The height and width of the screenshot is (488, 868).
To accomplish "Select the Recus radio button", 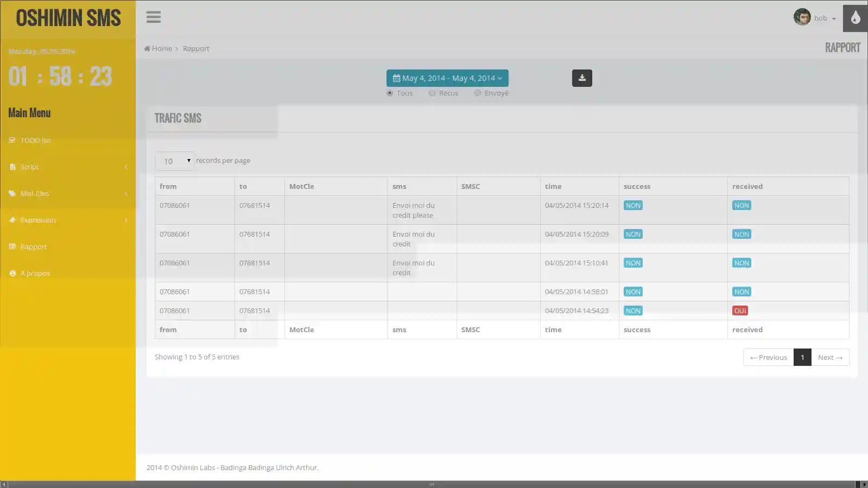I will pyautogui.click(x=432, y=93).
